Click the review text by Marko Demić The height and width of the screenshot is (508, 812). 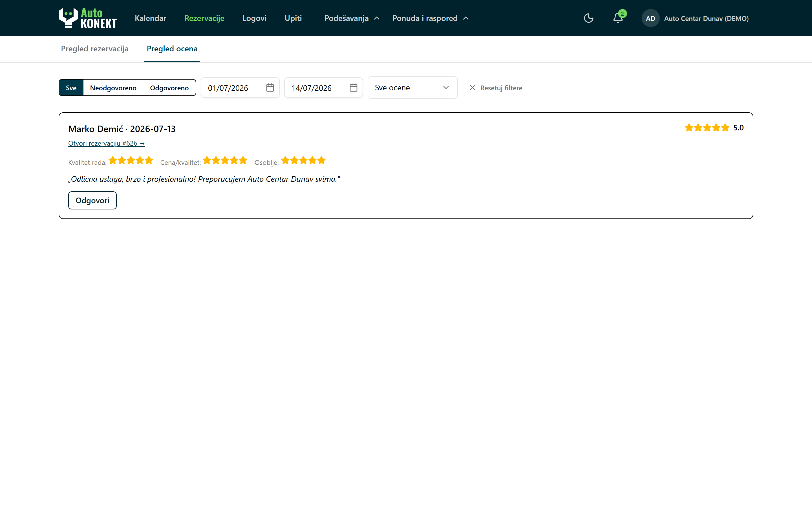point(204,179)
